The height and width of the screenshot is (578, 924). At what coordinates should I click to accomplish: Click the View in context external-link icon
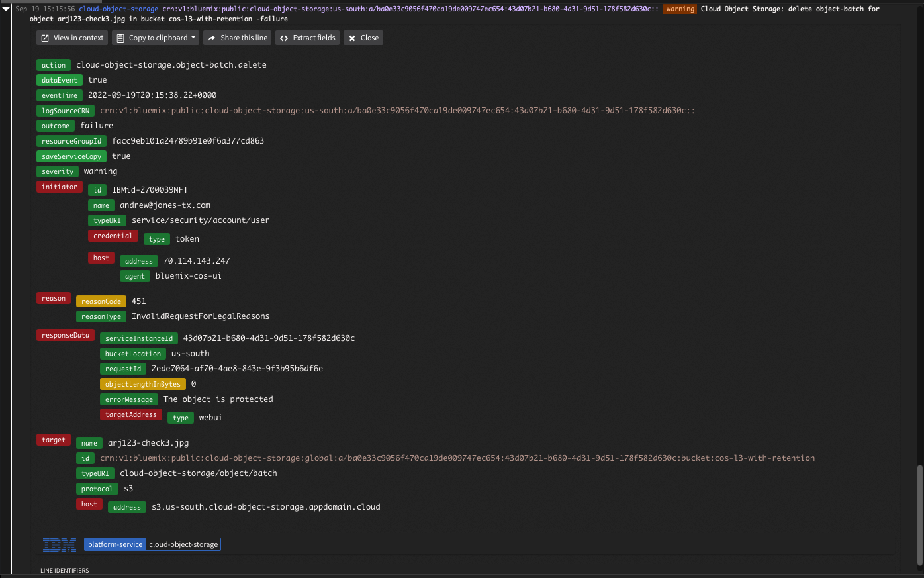pos(45,38)
